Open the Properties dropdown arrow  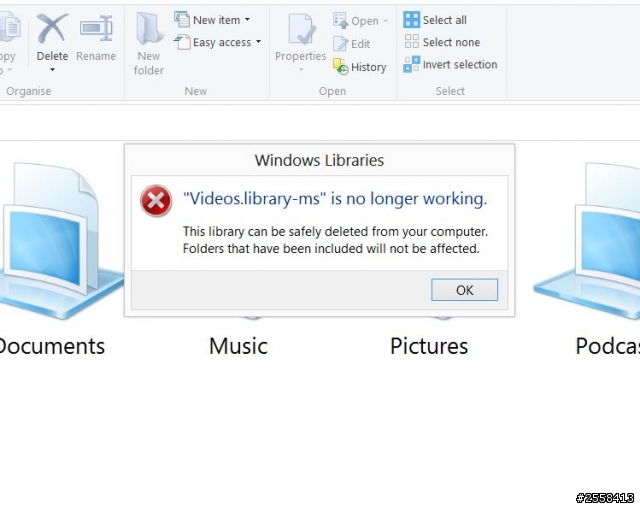click(x=301, y=70)
